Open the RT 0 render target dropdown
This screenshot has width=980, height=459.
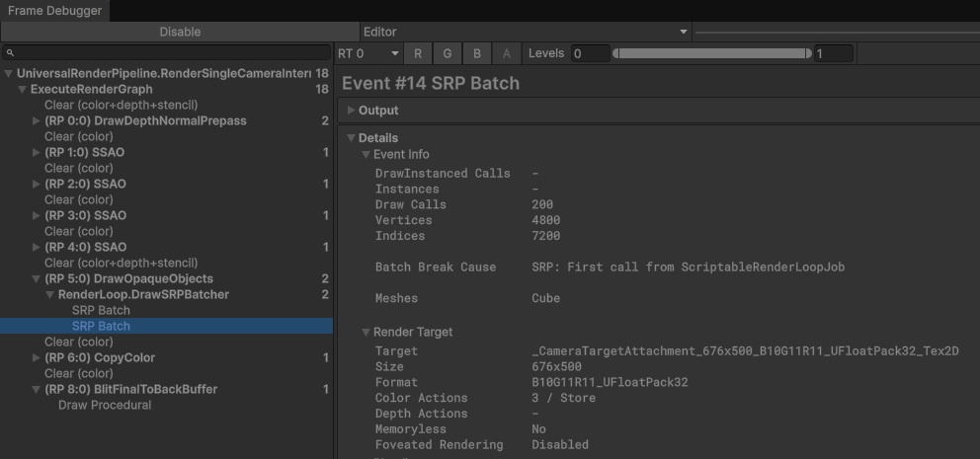(368, 53)
